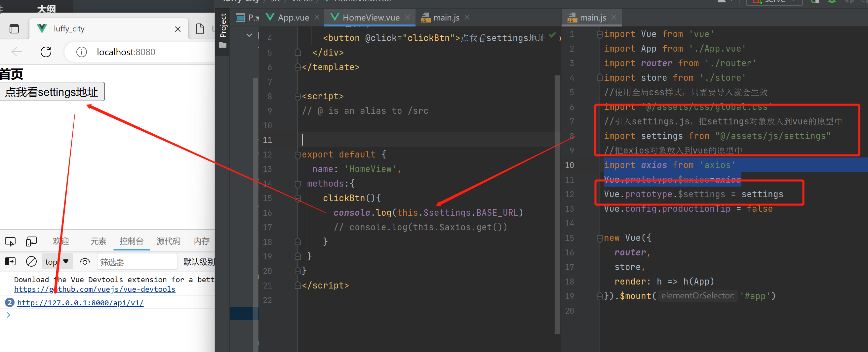Clear the console output
The image size is (868, 352).
(31, 261)
